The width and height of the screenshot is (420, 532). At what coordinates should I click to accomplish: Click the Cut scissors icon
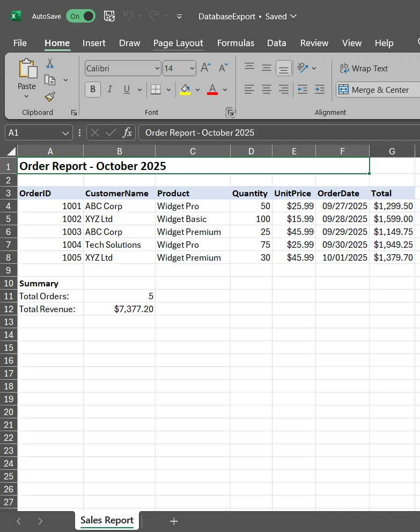[50, 63]
